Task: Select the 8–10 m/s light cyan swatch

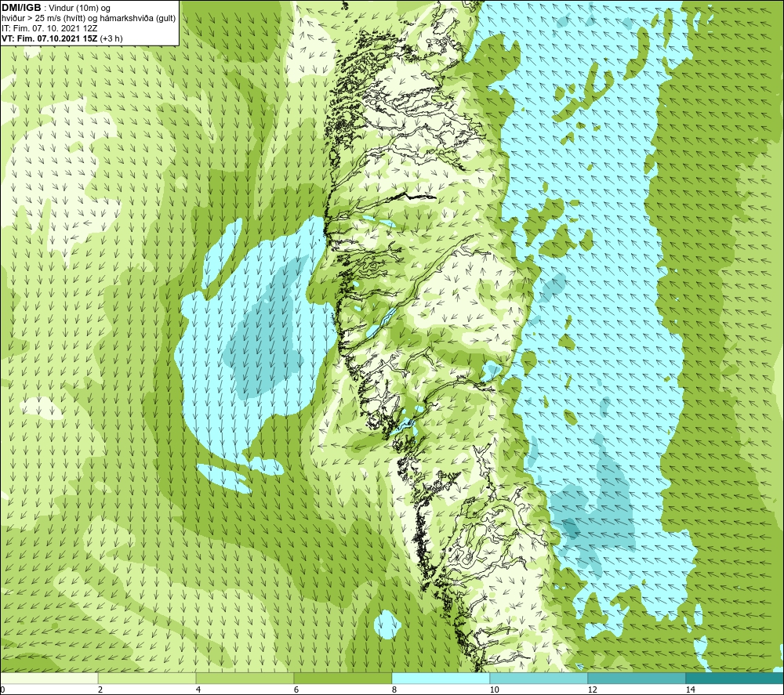Action: point(441,678)
